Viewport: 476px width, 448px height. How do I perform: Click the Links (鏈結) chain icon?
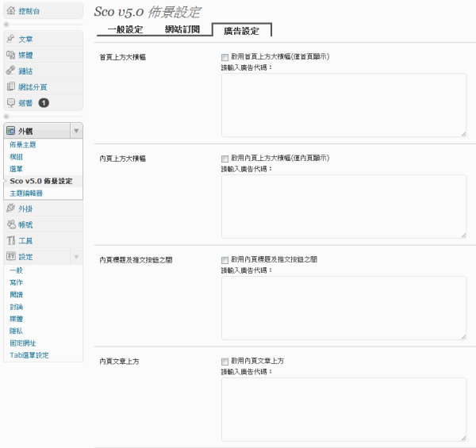click(x=10, y=71)
